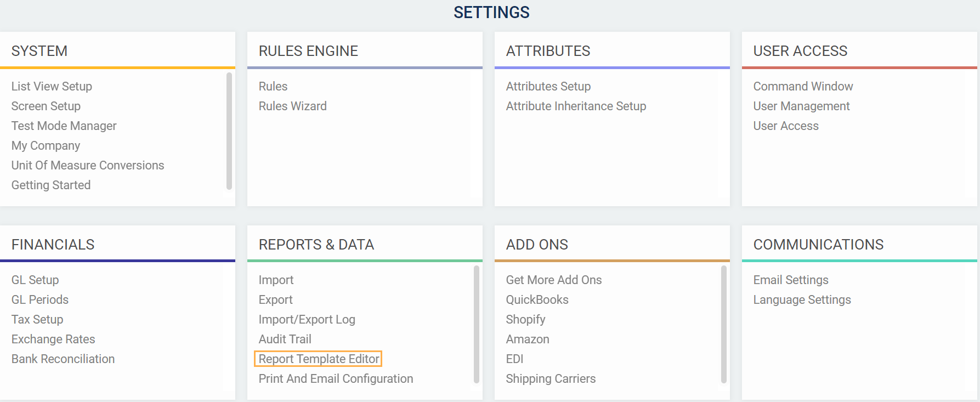
Task: Open QuickBooks add-on settings
Action: pyautogui.click(x=537, y=299)
